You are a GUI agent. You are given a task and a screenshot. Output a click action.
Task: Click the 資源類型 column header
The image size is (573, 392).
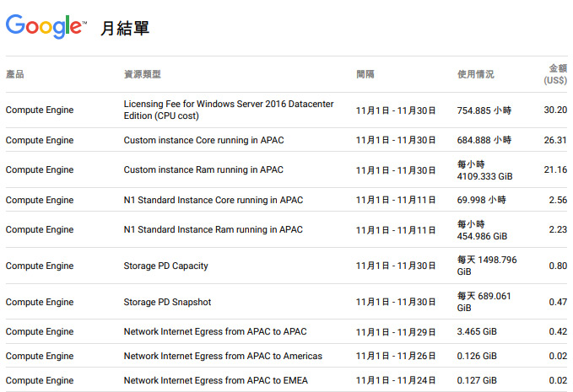point(143,74)
